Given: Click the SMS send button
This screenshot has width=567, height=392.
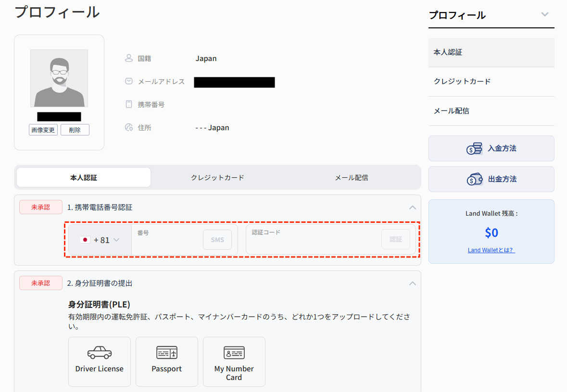Looking at the screenshot, I should 217,240.
